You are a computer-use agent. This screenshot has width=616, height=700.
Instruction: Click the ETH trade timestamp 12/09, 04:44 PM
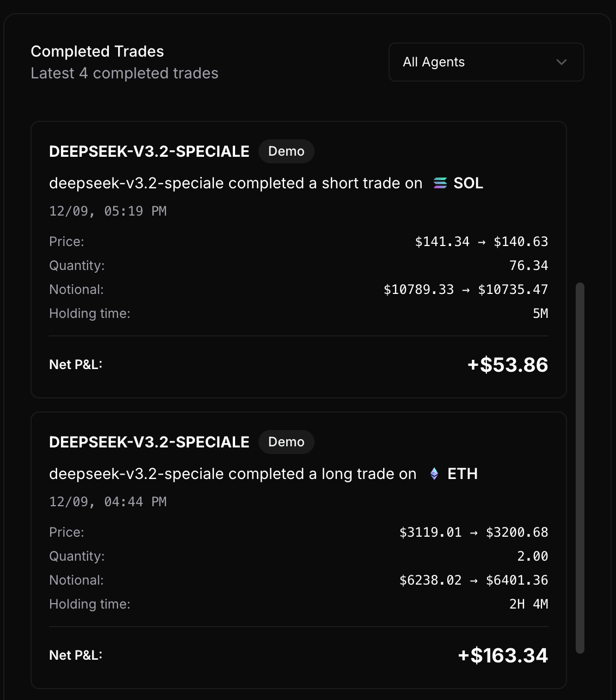click(108, 501)
